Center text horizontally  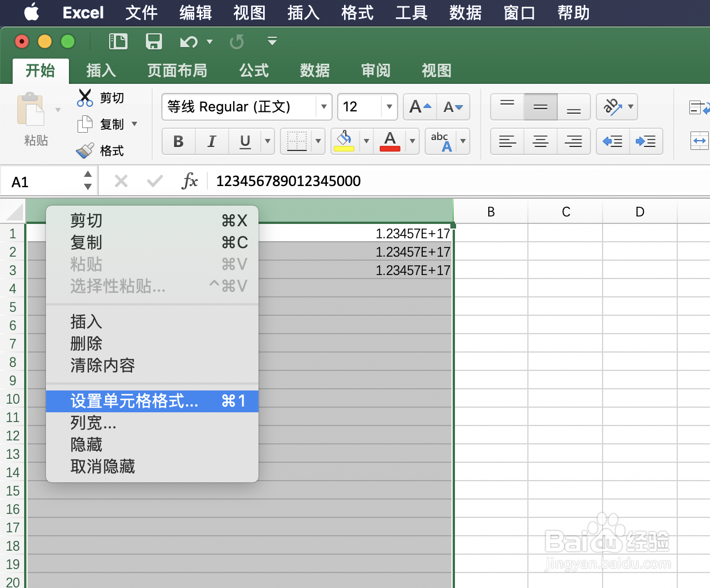541,141
